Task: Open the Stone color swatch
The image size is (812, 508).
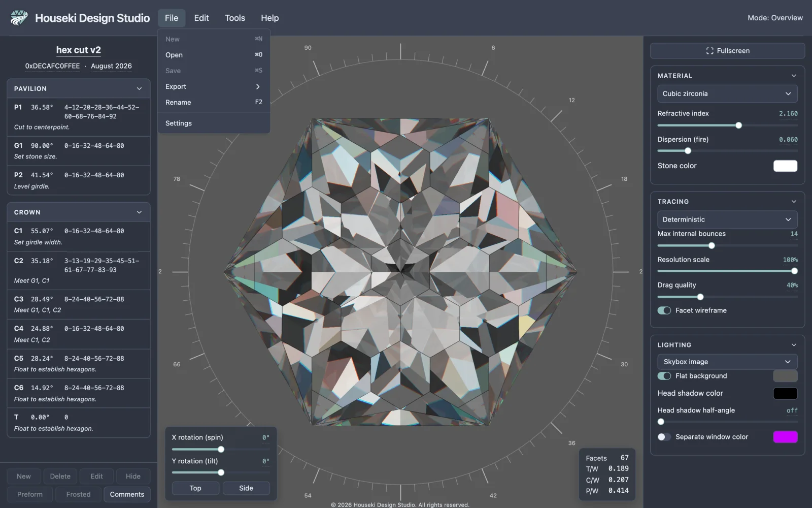Action: 785,166
